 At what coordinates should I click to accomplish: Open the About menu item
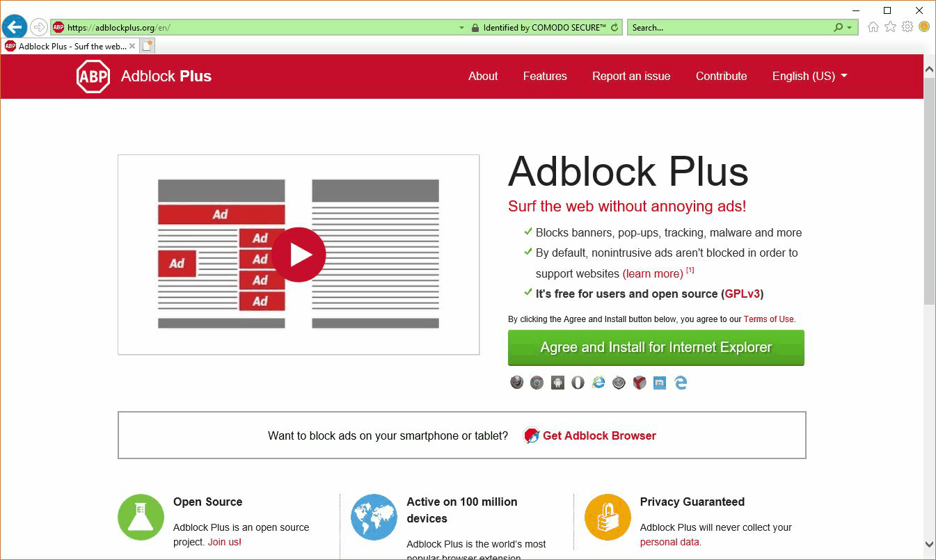483,76
